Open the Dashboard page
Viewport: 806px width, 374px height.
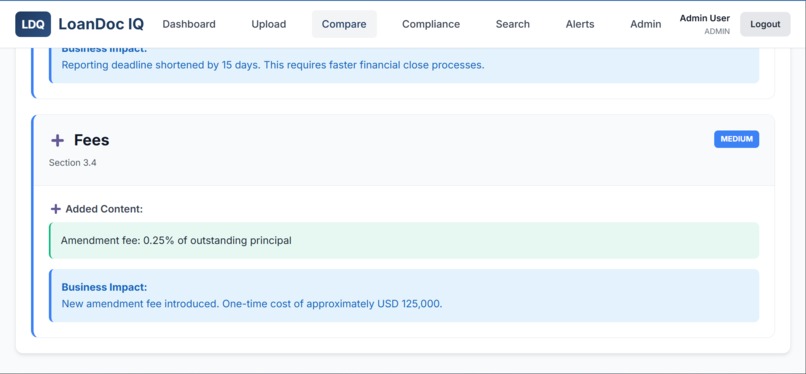(189, 24)
